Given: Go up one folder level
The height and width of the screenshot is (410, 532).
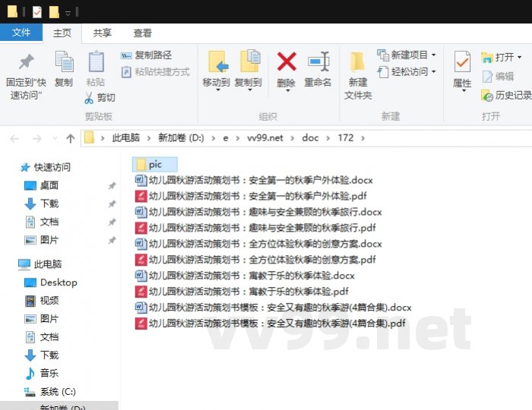Looking at the screenshot, I should (x=71, y=138).
